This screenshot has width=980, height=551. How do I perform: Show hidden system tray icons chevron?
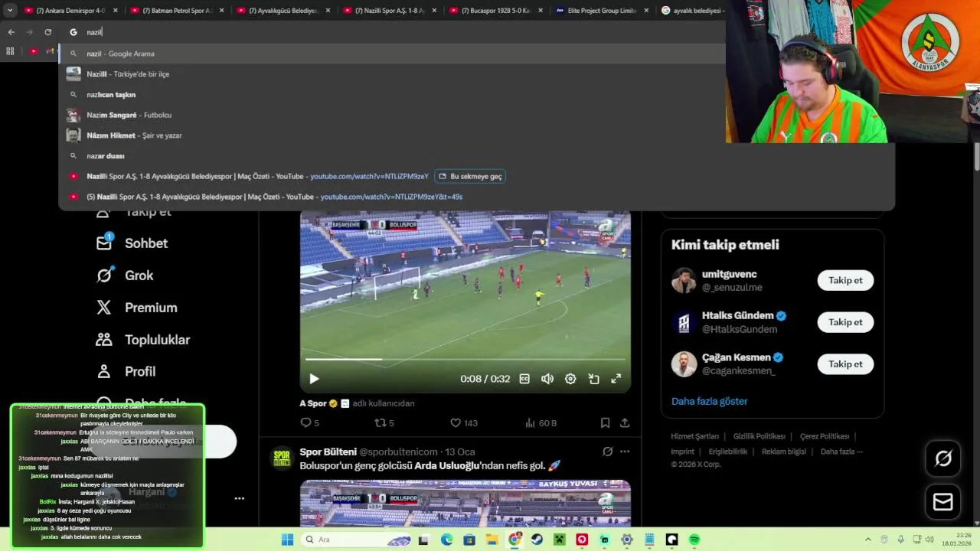click(x=868, y=540)
